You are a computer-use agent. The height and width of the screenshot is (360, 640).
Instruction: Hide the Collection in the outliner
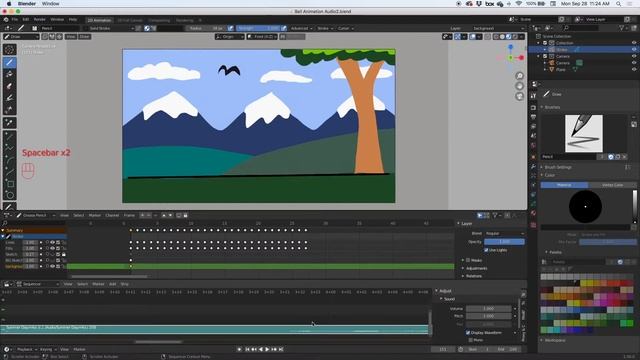tap(634, 43)
